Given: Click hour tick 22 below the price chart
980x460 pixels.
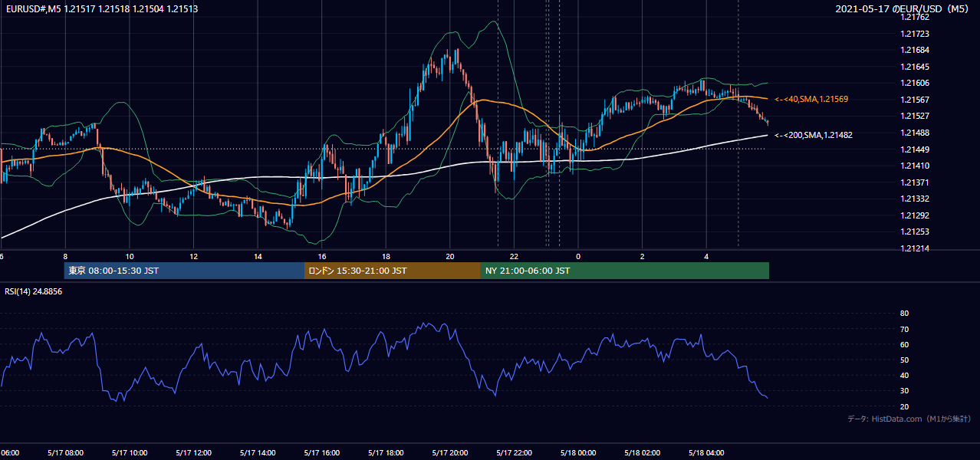Looking at the screenshot, I should (x=515, y=257).
